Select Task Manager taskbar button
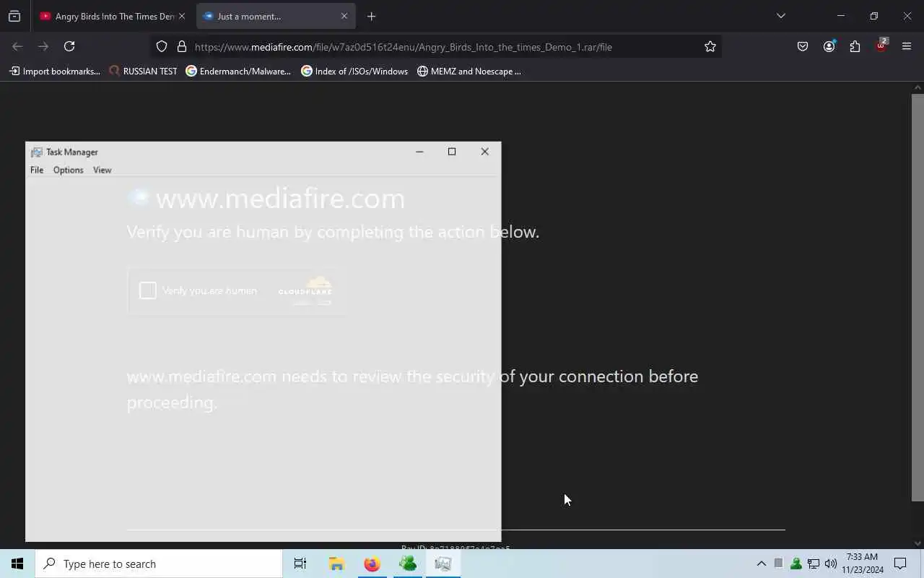The image size is (924, 578). click(x=443, y=564)
